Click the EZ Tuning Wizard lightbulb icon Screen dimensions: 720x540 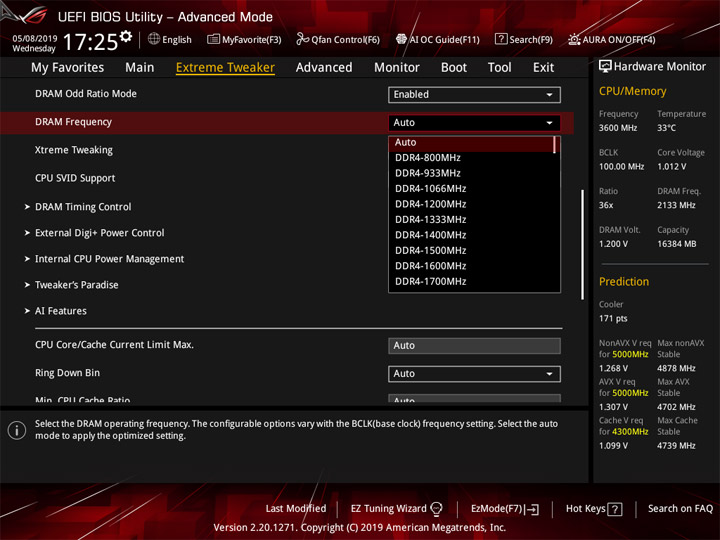(436, 509)
